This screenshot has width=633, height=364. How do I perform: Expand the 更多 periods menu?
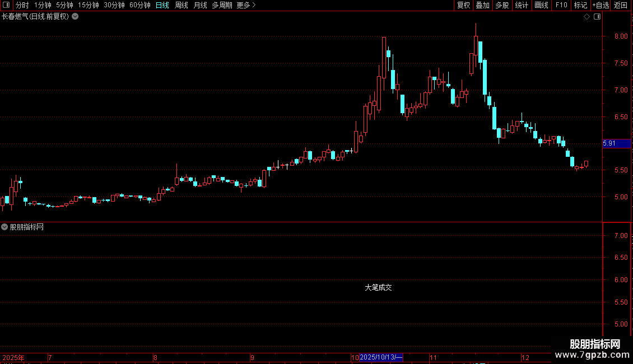(x=246, y=5)
